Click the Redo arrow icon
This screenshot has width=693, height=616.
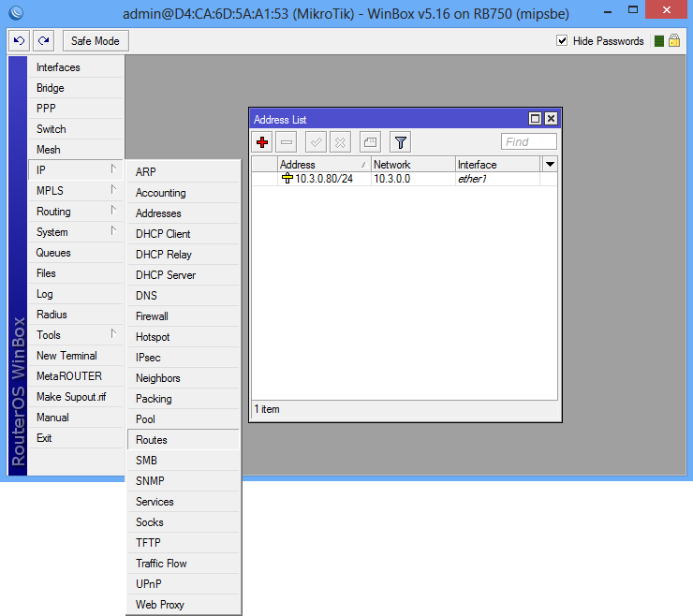[43, 41]
